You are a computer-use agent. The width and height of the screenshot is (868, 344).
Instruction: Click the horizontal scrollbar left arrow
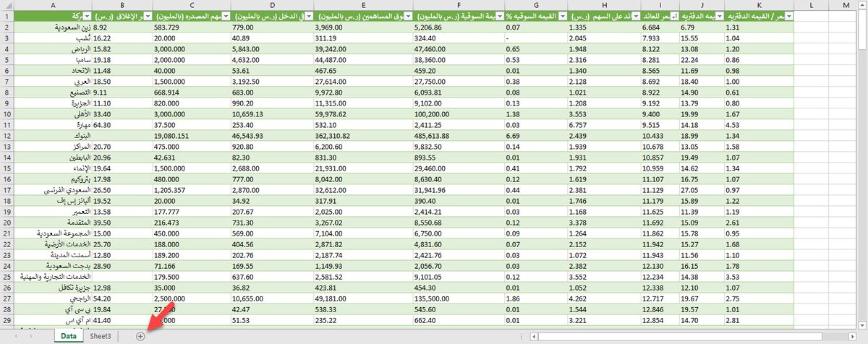533,336
